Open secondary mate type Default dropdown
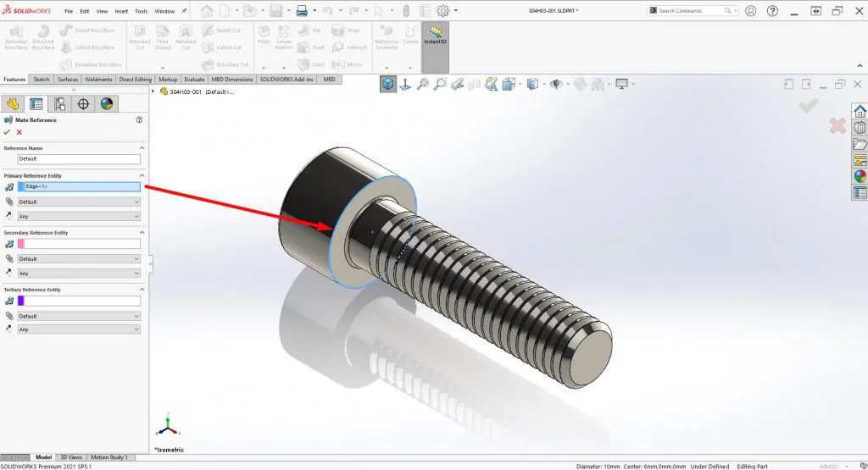Image resolution: width=868 pixels, height=470 pixels. click(x=79, y=259)
